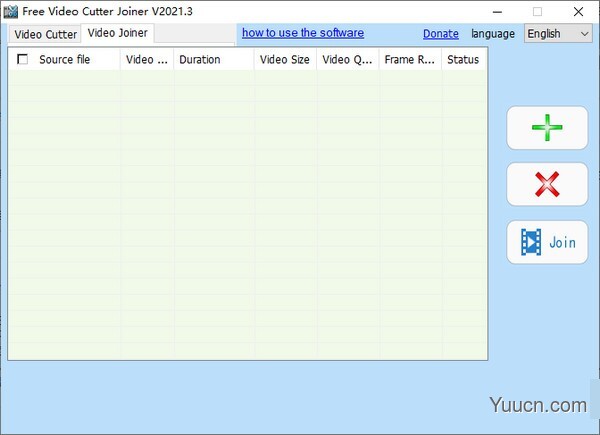
Task: Switch to the Video Cutter tab
Action: coord(45,34)
